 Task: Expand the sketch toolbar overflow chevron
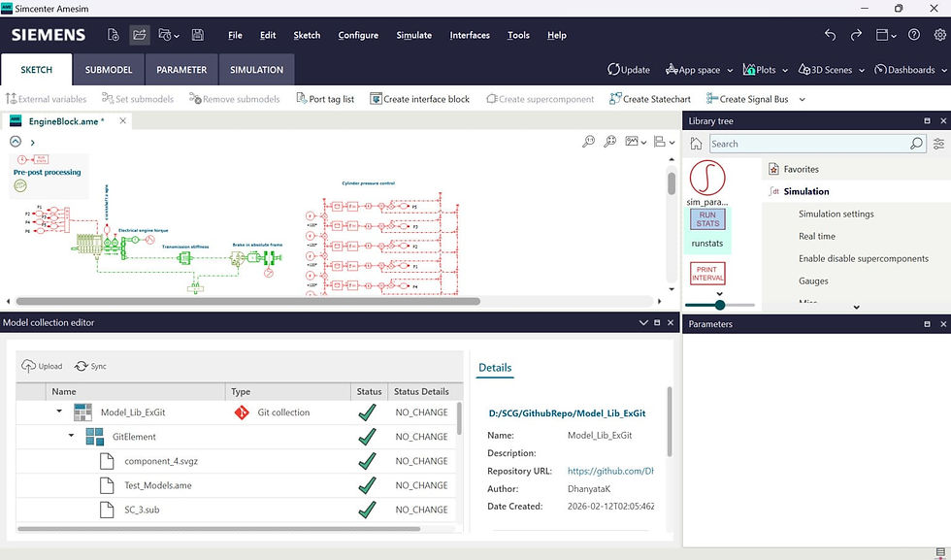pos(803,100)
